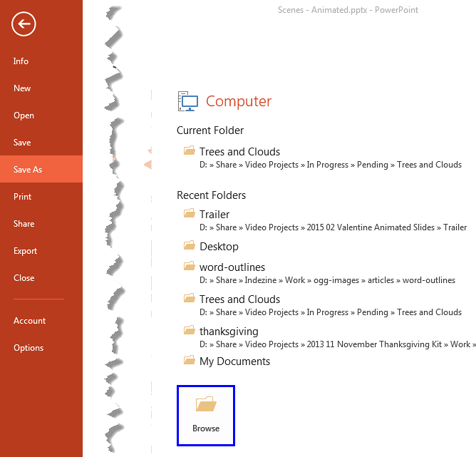Image resolution: width=476 pixels, height=457 pixels.
Task: Click the folder icon next to Desktop
Action: 189,245
